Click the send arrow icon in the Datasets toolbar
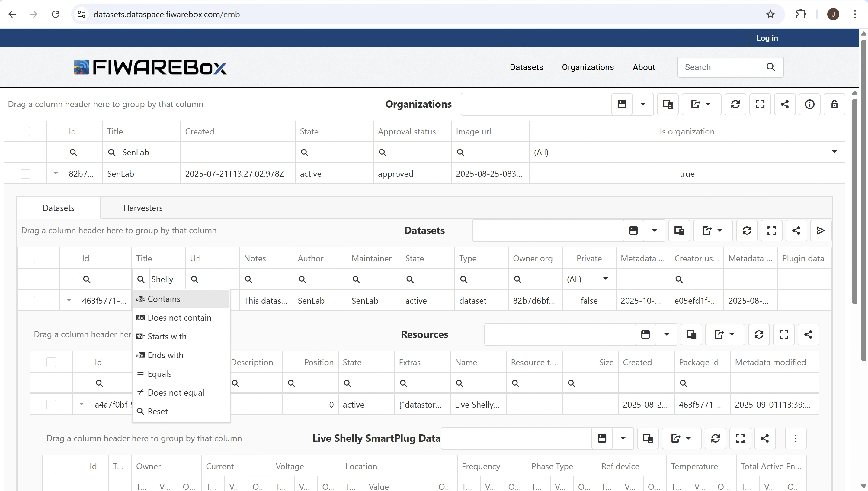This screenshot has height=491, width=868. (821, 231)
